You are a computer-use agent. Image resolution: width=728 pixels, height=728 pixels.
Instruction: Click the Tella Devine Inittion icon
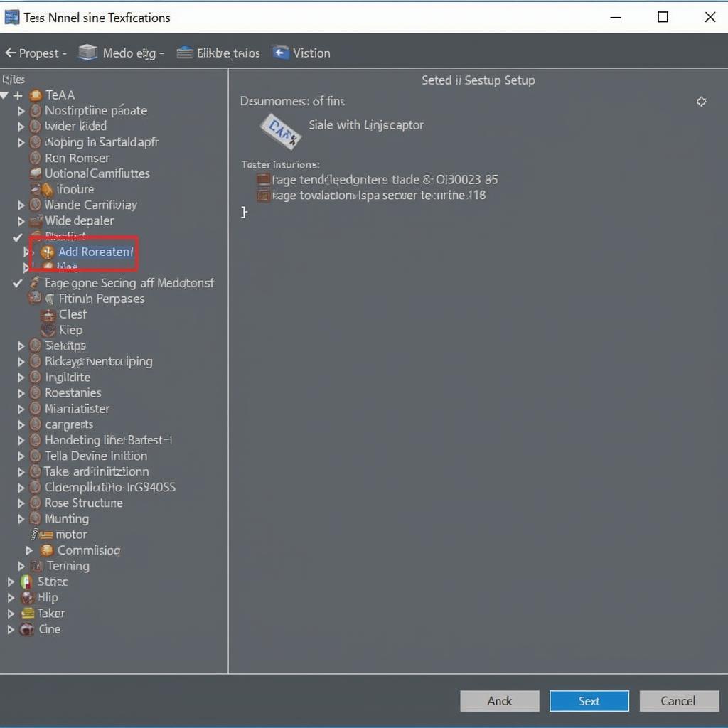[x=36, y=456]
